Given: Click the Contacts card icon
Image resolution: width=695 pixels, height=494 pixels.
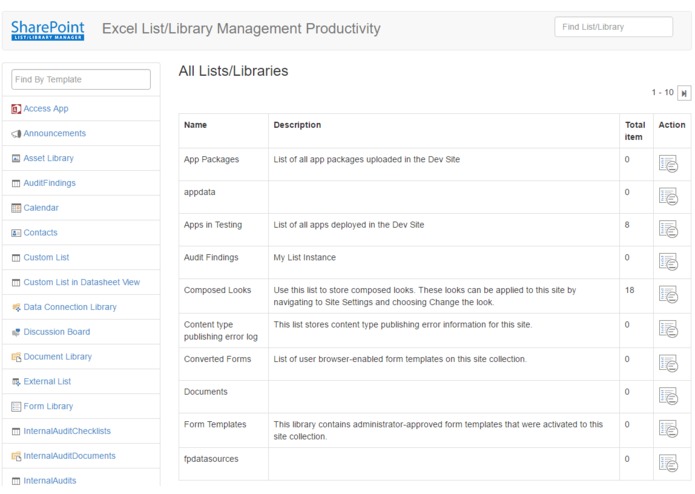Looking at the screenshot, I should (16, 233).
